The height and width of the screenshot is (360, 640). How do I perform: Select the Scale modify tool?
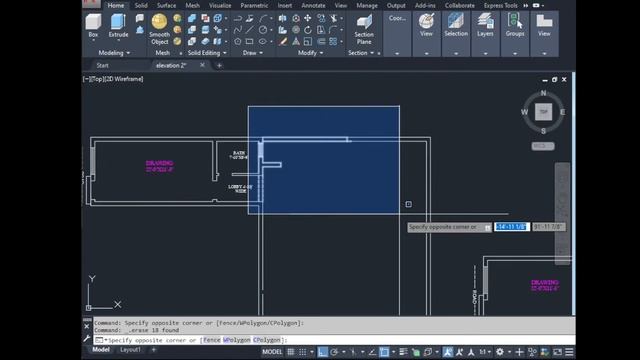(308, 42)
